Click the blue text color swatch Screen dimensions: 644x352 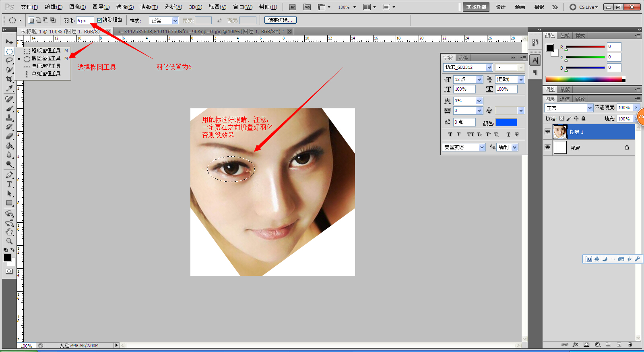tap(506, 122)
